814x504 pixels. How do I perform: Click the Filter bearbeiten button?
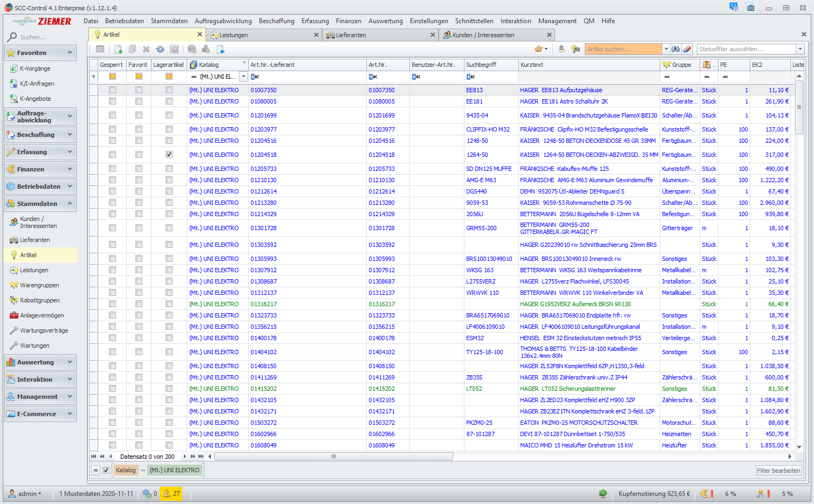778,471
